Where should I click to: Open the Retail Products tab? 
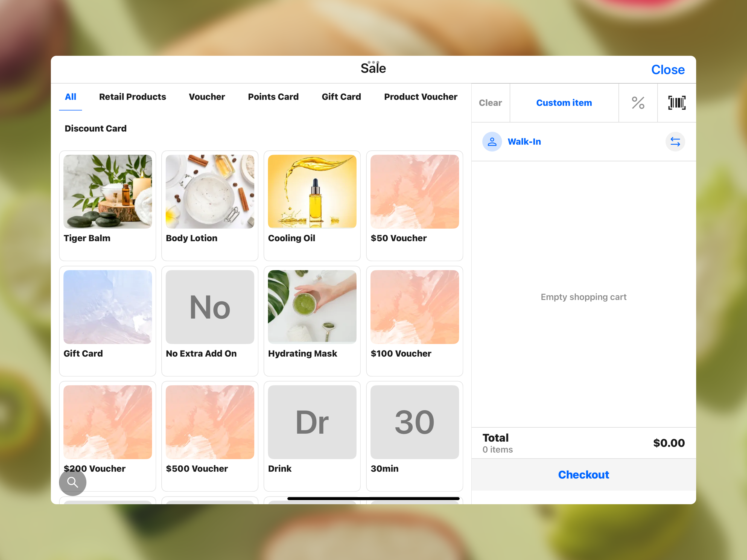[132, 97]
